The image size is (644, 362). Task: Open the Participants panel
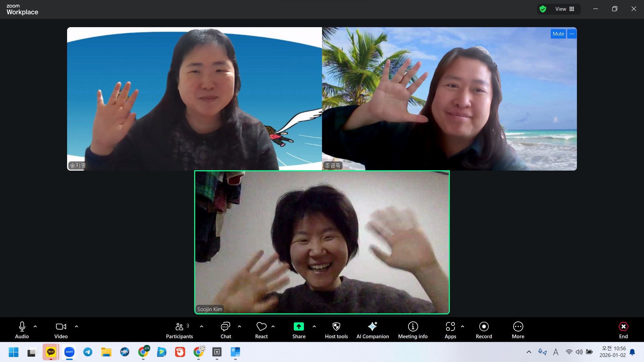click(x=179, y=327)
